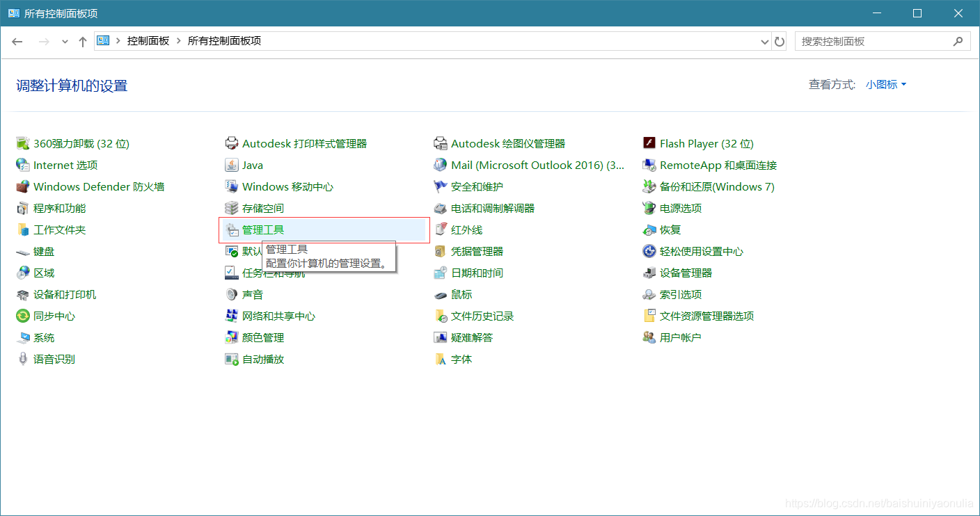Open the 360强力卸载 icon
Viewport: 980px width, 516px height.
click(x=23, y=143)
